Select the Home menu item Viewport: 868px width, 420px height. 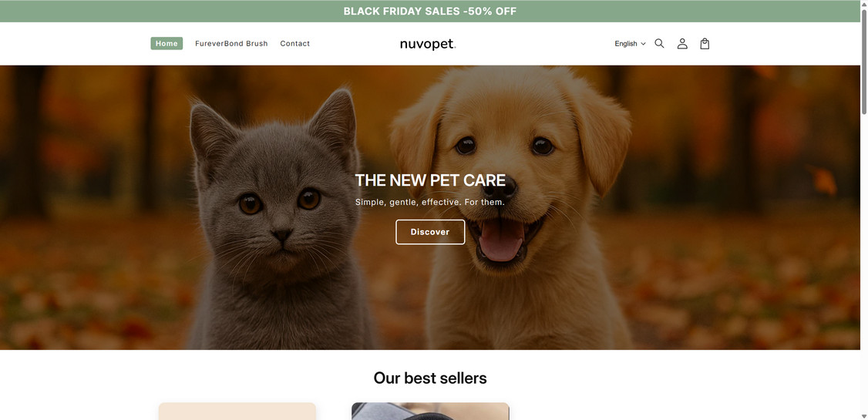click(167, 43)
